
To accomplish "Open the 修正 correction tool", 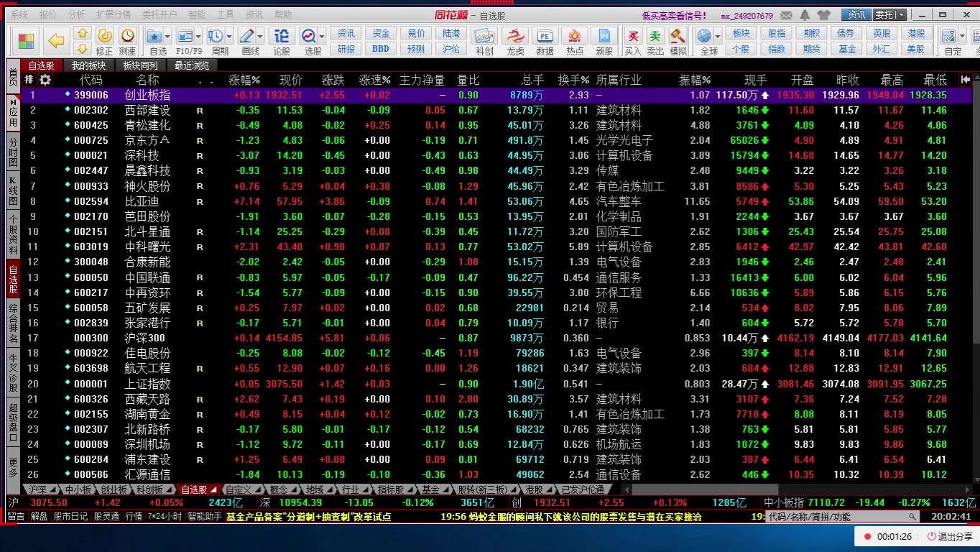I will click(105, 40).
